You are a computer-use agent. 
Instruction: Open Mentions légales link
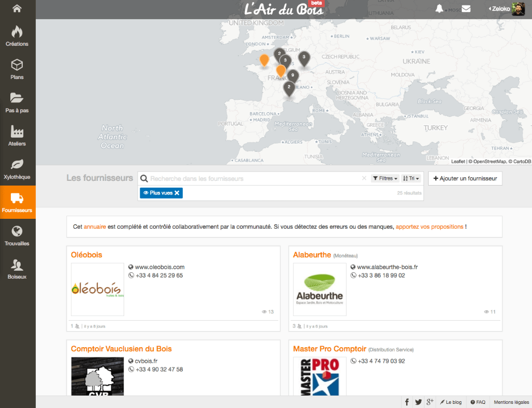[x=511, y=402]
